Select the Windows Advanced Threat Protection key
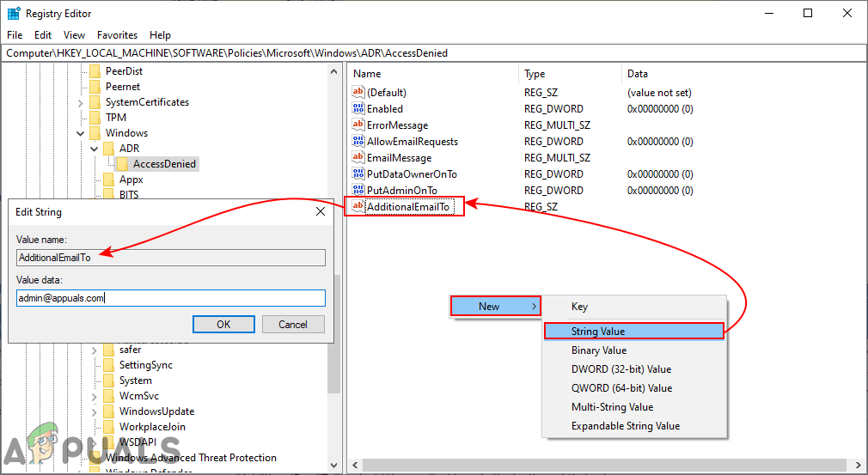 tap(191, 458)
